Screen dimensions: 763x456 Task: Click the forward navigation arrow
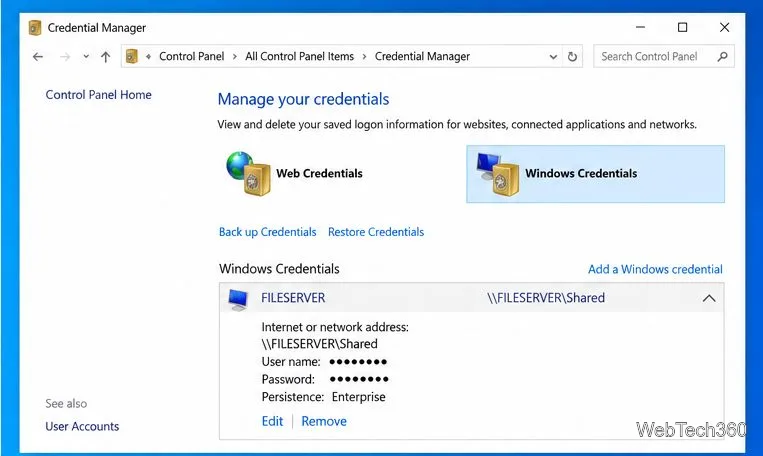click(65, 57)
